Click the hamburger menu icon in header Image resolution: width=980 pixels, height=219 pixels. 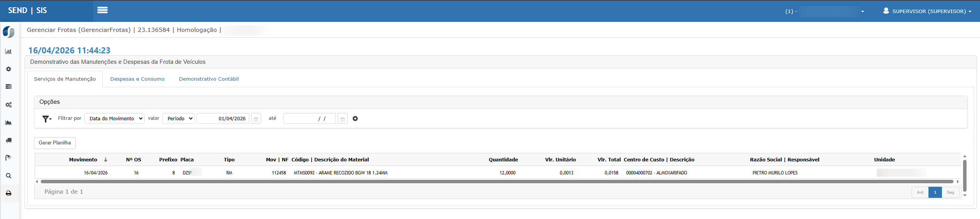click(x=102, y=10)
